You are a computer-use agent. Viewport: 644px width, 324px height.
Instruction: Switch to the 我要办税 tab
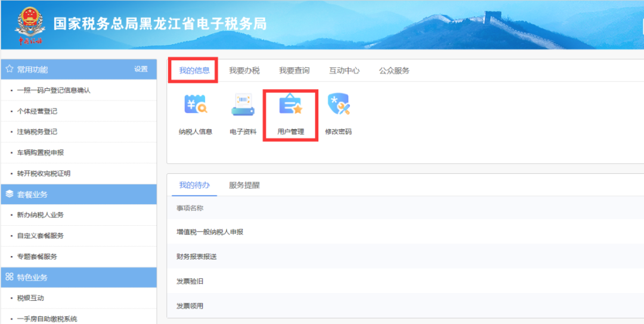tap(244, 70)
